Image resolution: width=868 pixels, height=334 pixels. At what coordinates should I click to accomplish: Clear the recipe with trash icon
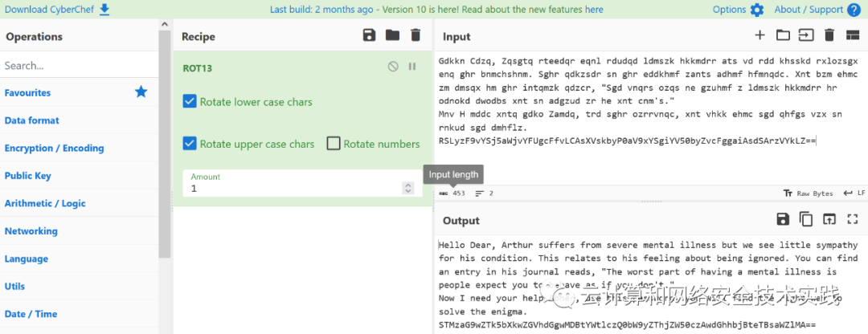point(416,35)
